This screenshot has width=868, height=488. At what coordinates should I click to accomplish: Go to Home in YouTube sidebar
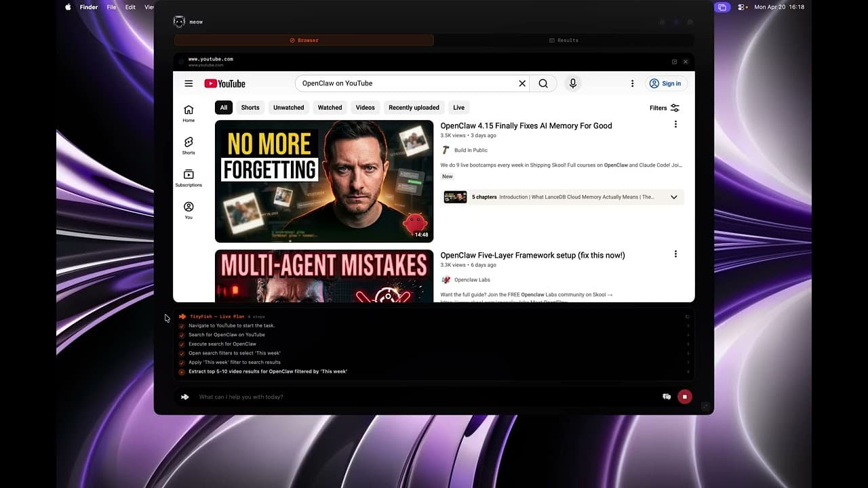pyautogui.click(x=189, y=113)
